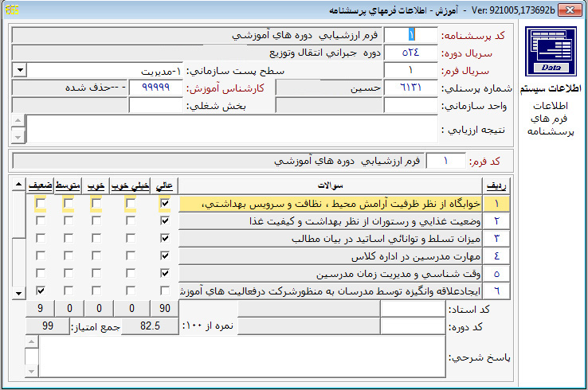
Task: Click the خوب column header
Action: [x=96, y=185]
